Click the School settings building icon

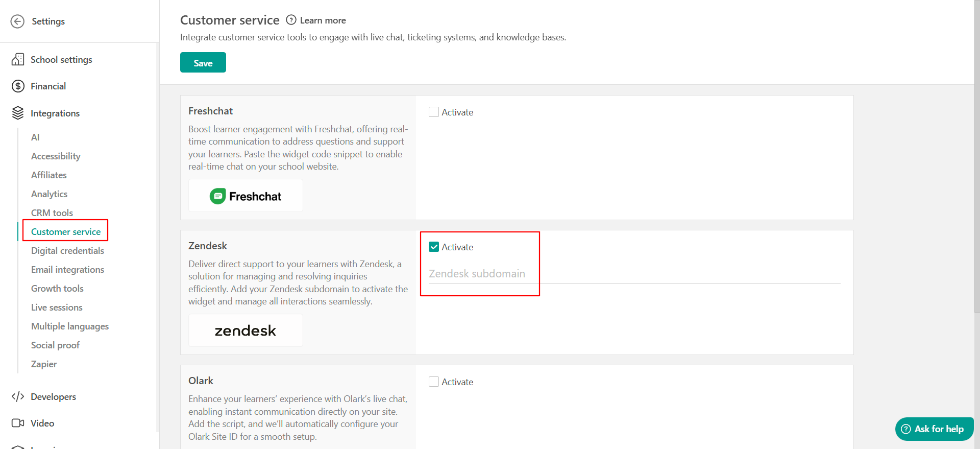point(18,59)
